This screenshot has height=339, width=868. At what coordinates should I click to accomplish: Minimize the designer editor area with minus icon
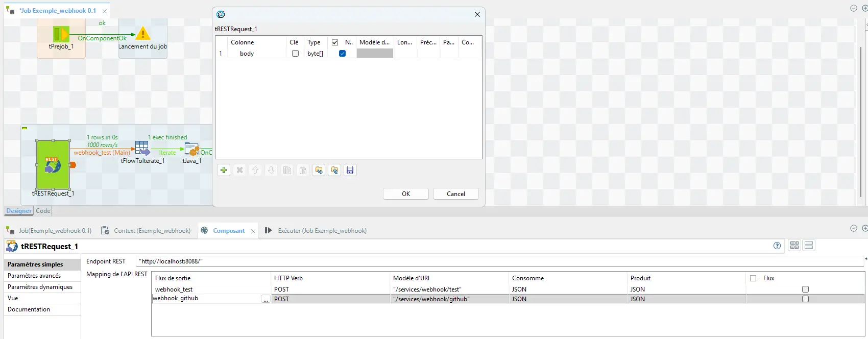(x=854, y=8)
